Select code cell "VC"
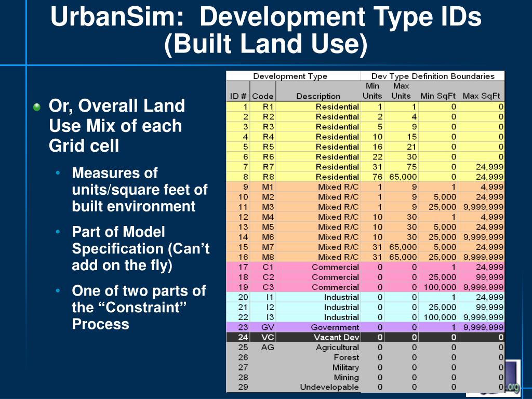The width and height of the screenshot is (532, 399). coord(262,337)
